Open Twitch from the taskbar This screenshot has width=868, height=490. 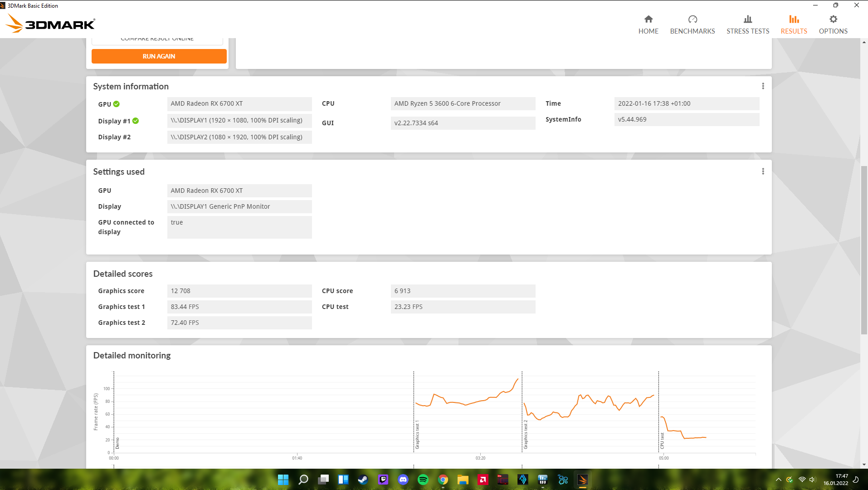point(383,480)
